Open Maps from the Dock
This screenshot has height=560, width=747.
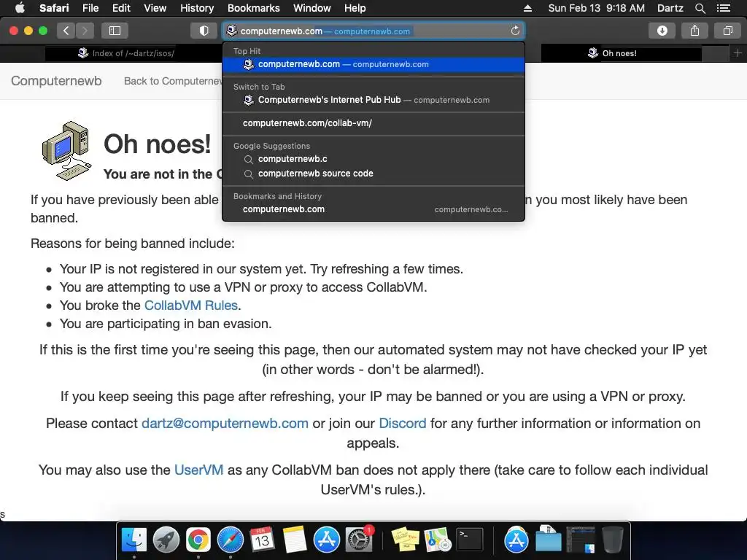[438, 540]
